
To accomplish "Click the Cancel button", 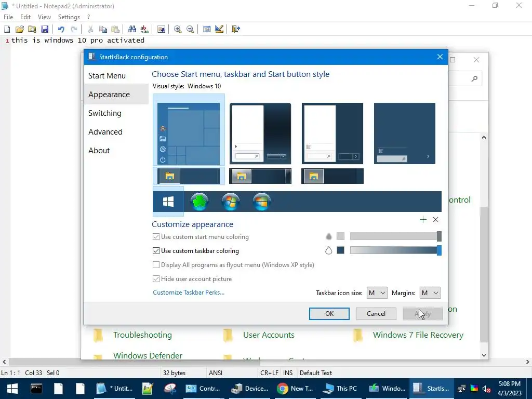I will point(376,313).
